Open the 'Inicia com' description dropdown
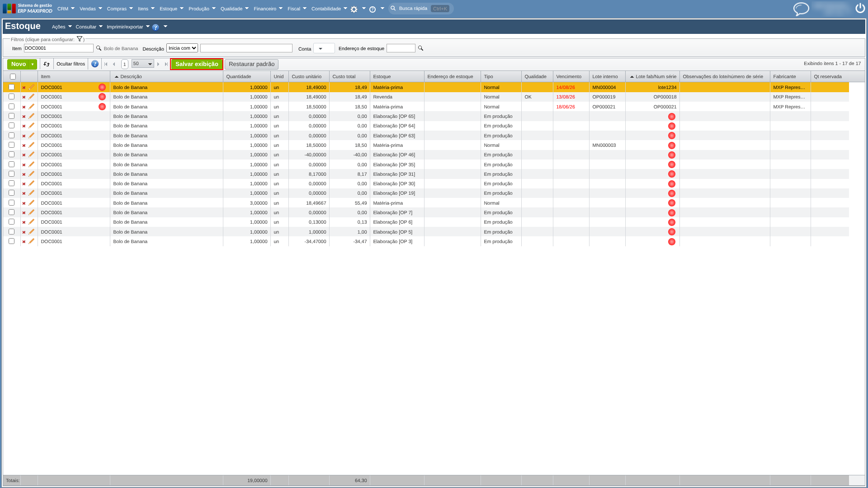This screenshot has width=868, height=488. (x=182, y=48)
